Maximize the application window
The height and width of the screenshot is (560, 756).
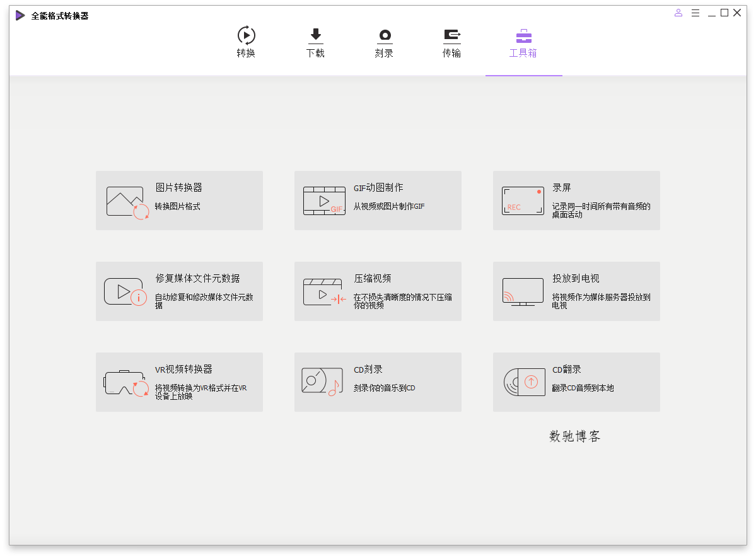pyautogui.click(x=724, y=13)
